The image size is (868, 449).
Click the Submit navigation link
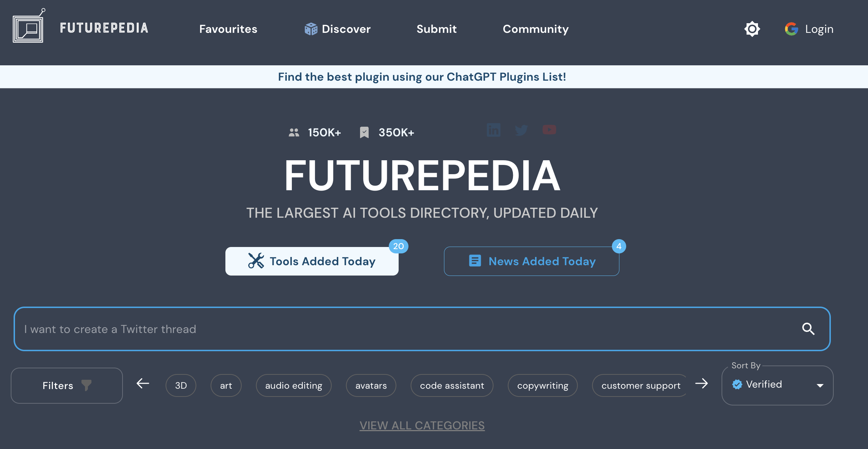pos(437,29)
